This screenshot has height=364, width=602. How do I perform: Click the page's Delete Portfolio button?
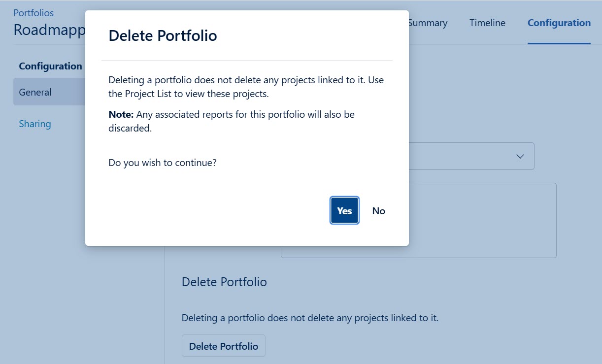[x=223, y=345]
